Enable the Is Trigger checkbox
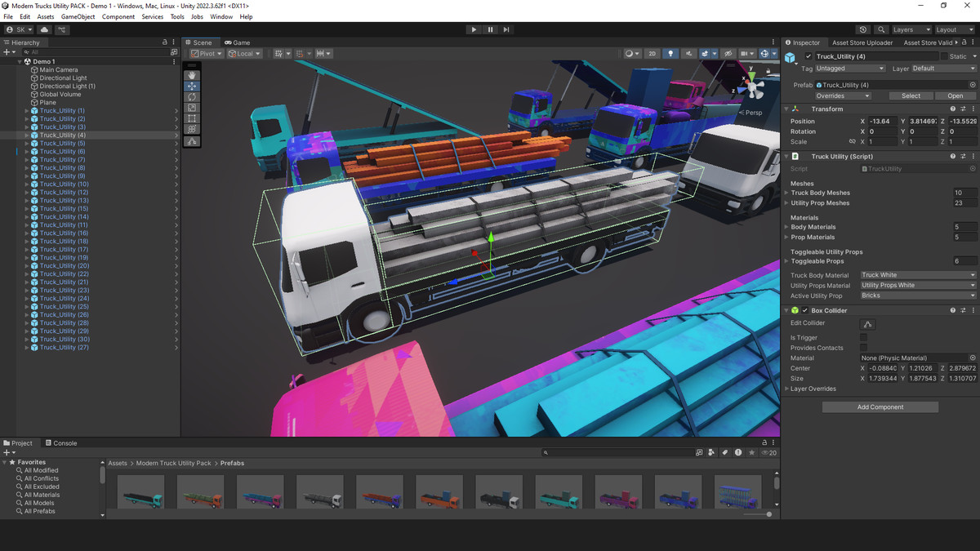 pyautogui.click(x=864, y=337)
